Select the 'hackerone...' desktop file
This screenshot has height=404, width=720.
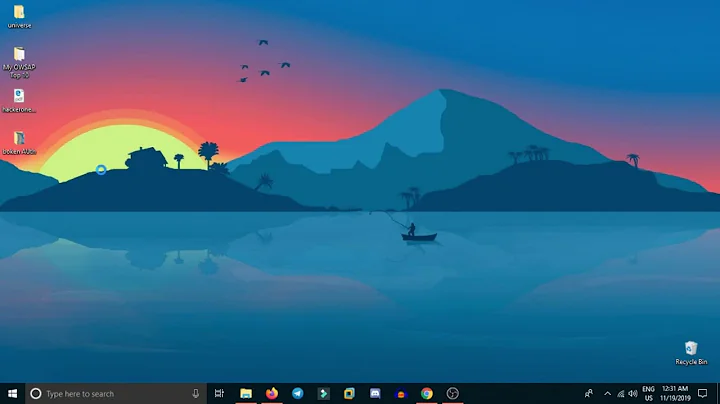pos(19,101)
